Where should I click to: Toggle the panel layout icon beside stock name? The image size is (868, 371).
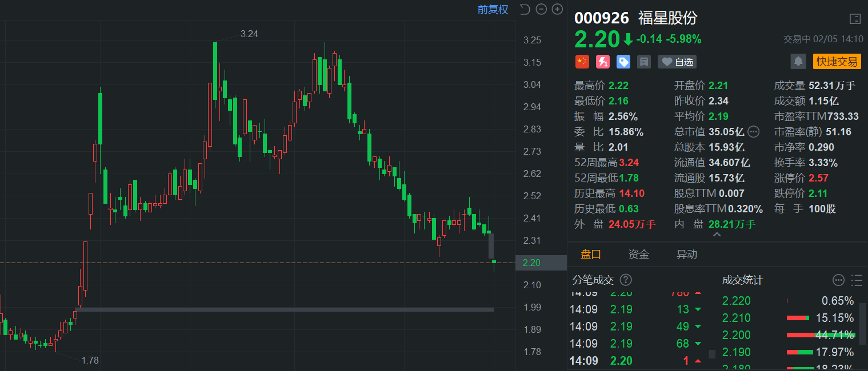[855, 19]
